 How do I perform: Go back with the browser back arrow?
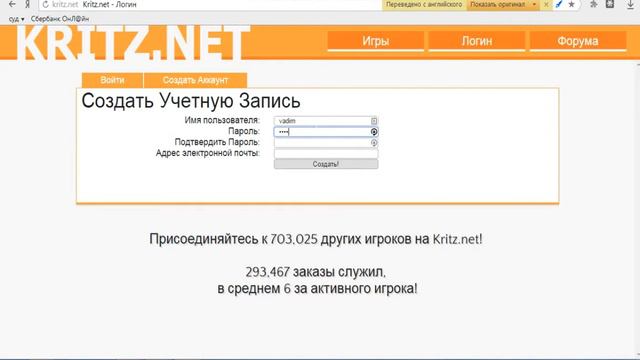pyautogui.click(x=12, y=4)
